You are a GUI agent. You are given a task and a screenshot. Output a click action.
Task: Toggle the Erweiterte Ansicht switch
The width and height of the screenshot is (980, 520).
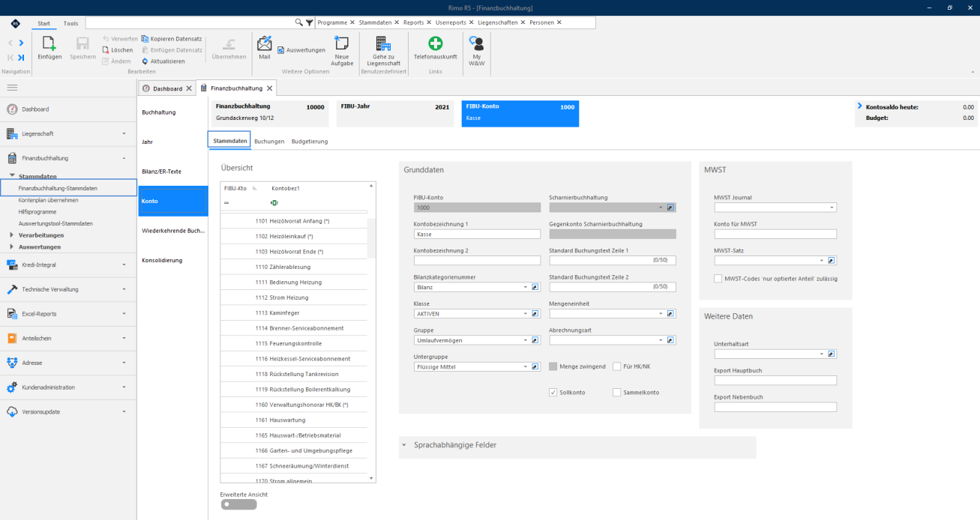pyautogui.click(x=239, y=504)
